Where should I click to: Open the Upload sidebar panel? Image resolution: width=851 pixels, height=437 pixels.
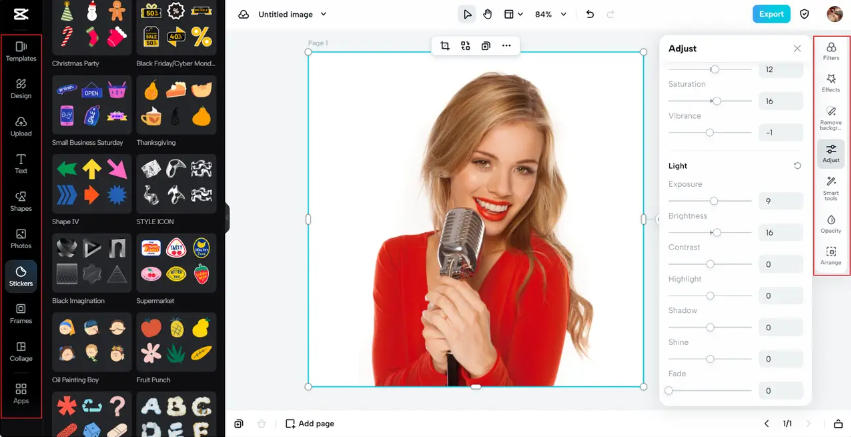click(21, 126)
